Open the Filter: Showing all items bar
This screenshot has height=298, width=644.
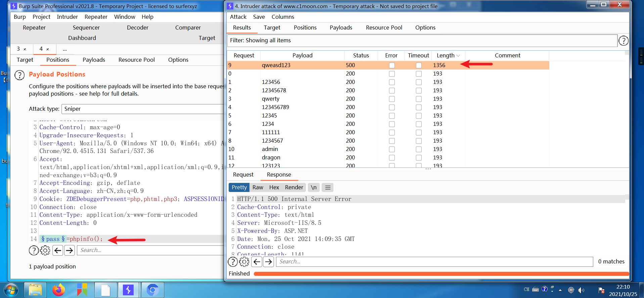(422, 41)
